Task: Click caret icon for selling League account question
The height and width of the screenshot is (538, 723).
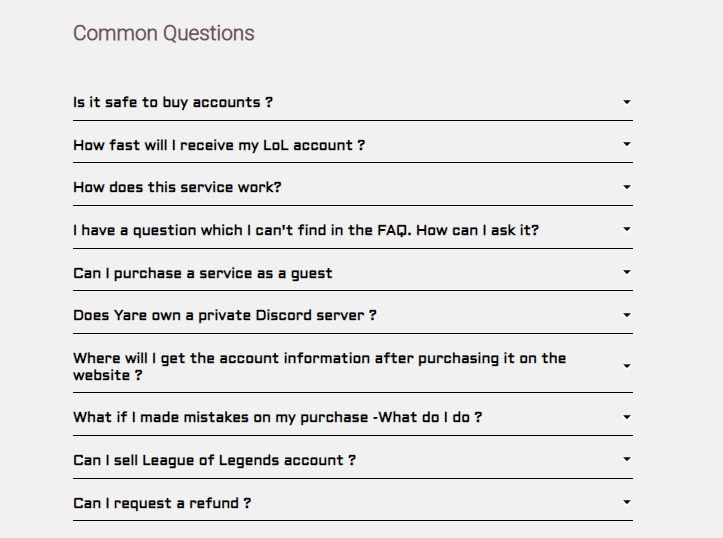Action: click(627, 460)
